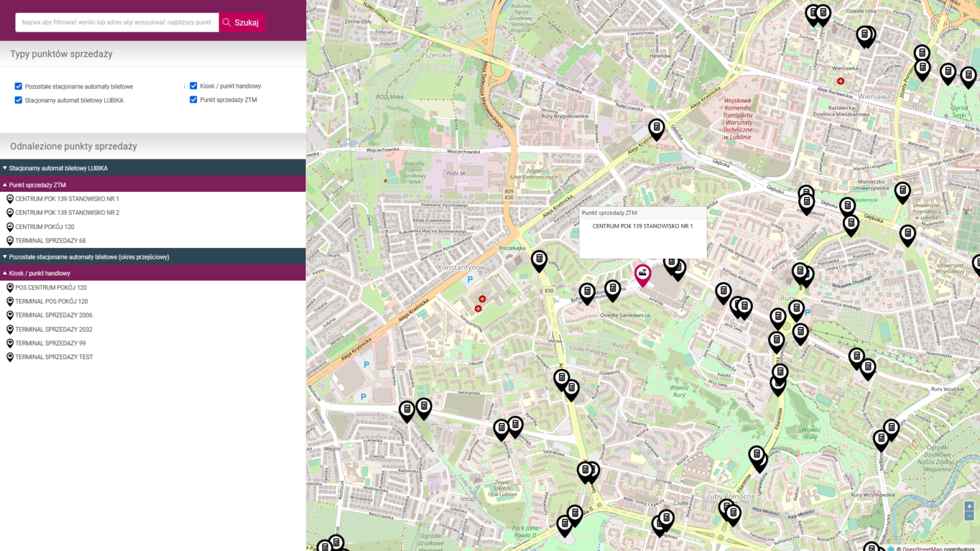Disable the Punkt sprzedaży ZTM filter checkbox
The height and width of the screenshot is (551, 980).
[x=193, y=99]
